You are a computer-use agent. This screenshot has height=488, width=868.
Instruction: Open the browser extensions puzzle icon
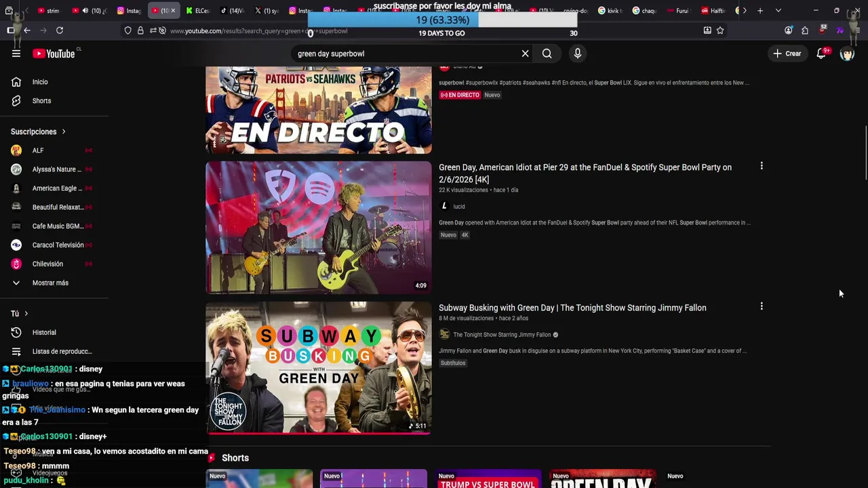[x=805, y=30]
